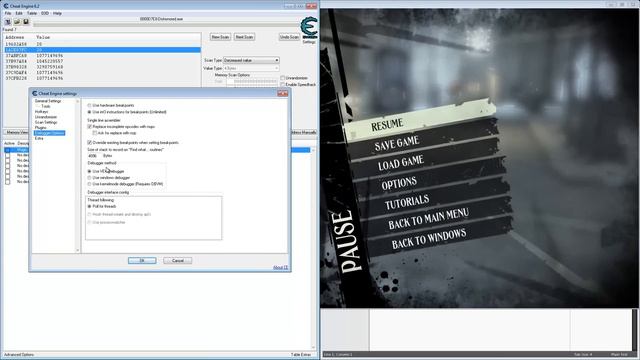
Task: Select General Settings in settings tree
Action: (x=48, y=101)
